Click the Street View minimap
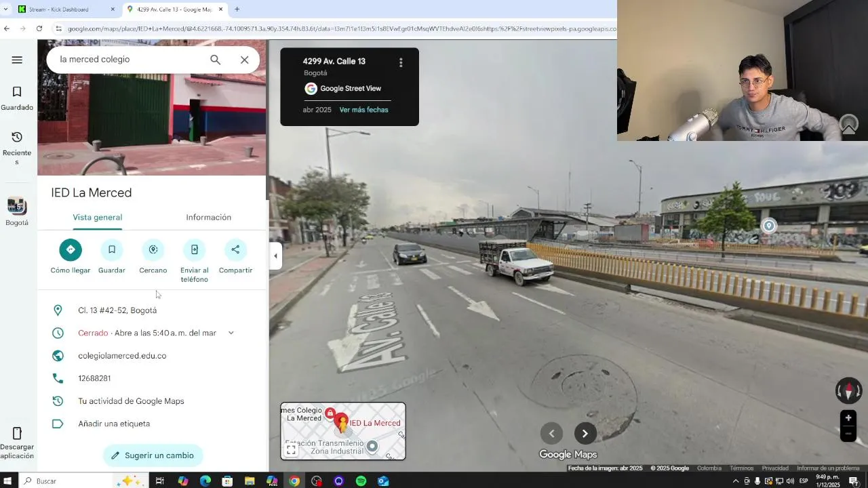The width and height of the screenshot is (868, 488). click(343, 431)
